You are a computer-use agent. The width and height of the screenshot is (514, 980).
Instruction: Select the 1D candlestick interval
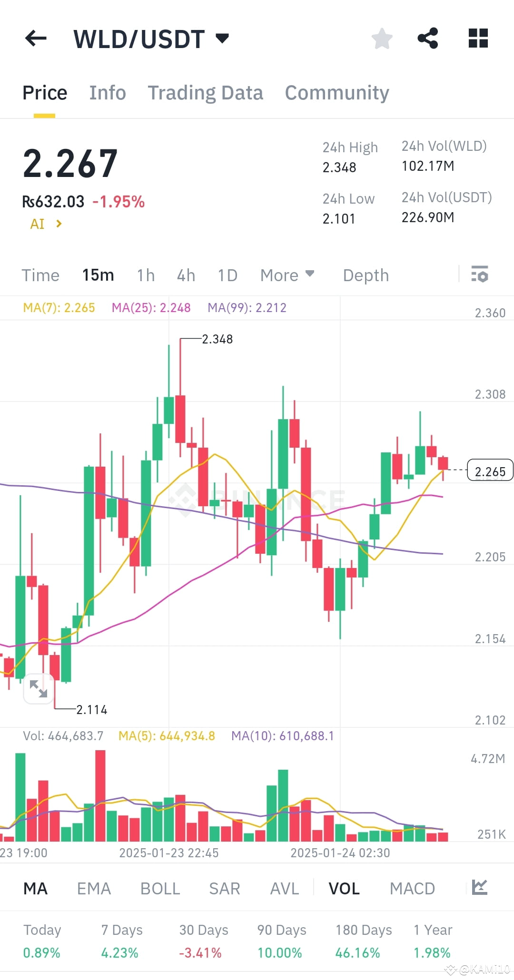coord(227,275)
